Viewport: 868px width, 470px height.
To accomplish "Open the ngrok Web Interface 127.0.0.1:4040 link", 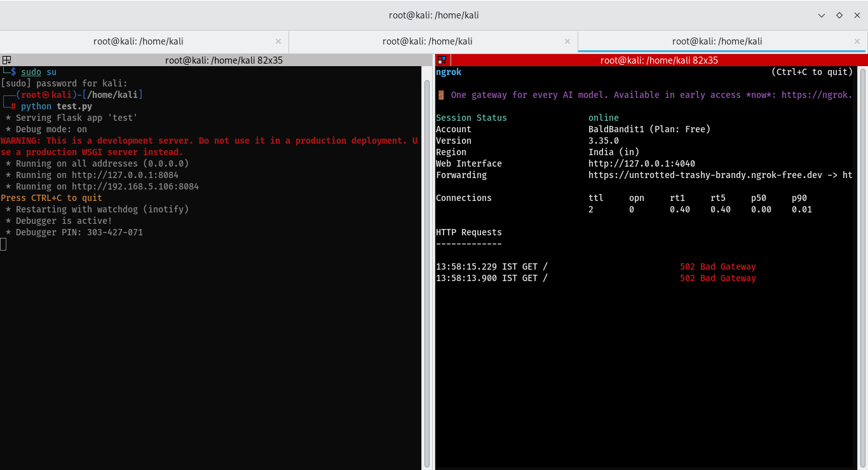I will [642, 163].
